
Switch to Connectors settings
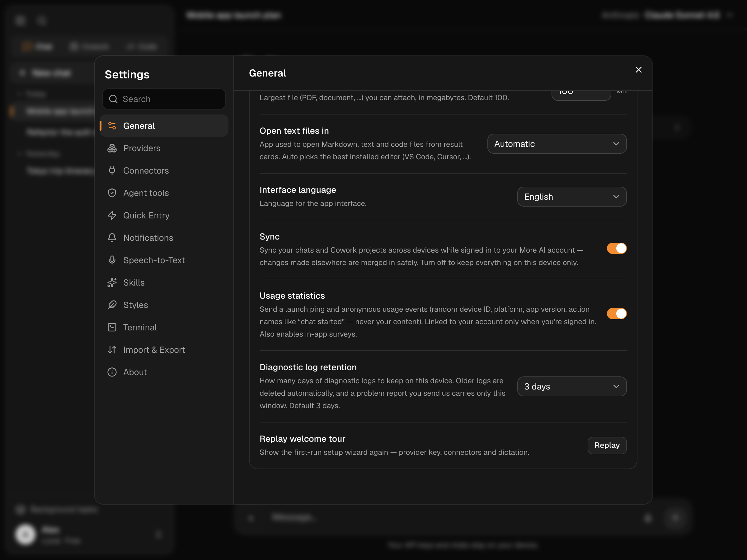[164, 170]
